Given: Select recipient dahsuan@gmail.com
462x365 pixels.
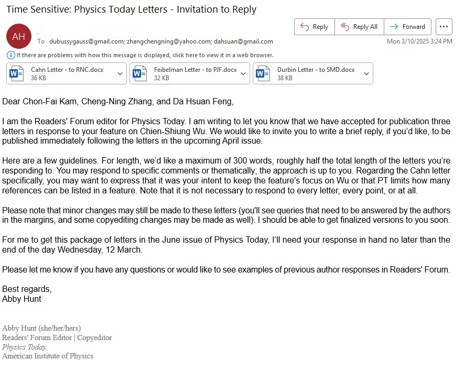Looking at the screenshot, I should coord(243,42).
